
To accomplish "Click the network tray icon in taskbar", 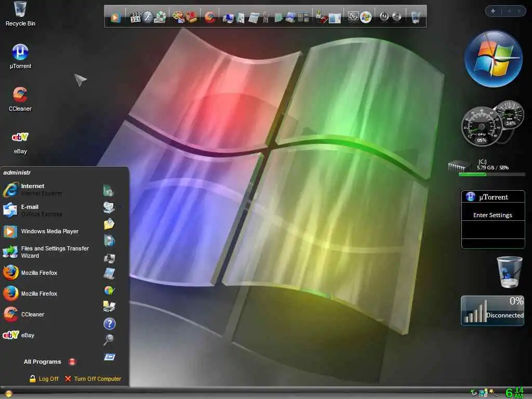I will coord(483,394).
